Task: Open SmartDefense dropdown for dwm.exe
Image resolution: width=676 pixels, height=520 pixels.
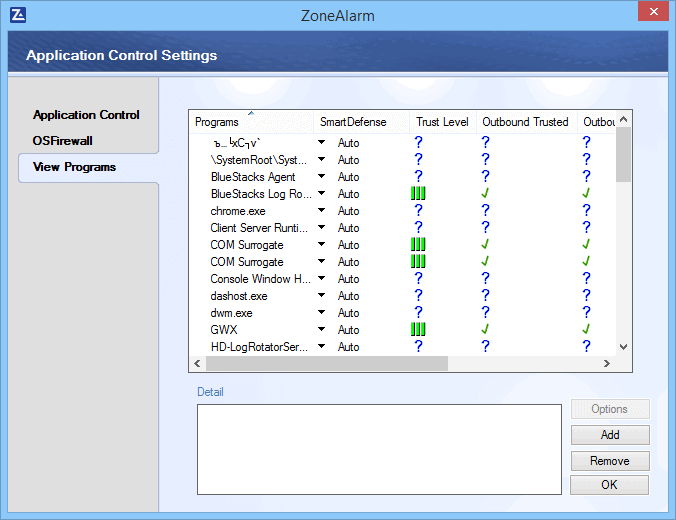Action: point(322,312)
